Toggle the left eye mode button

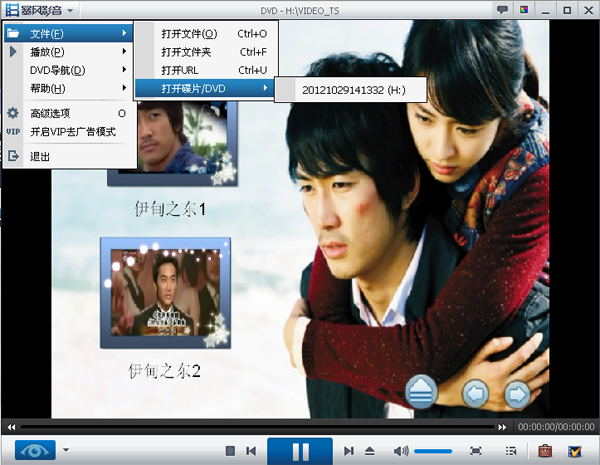point(35,450)
